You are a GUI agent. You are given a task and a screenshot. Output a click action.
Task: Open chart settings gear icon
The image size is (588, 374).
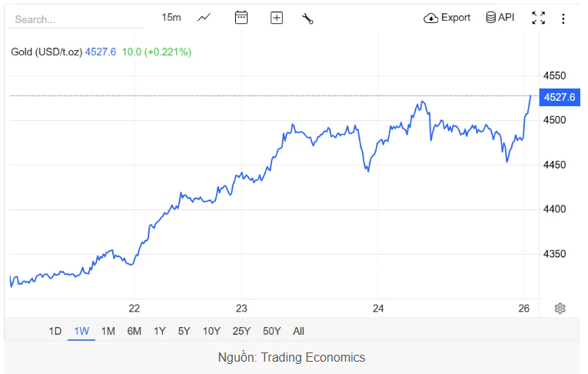point(560,309)
